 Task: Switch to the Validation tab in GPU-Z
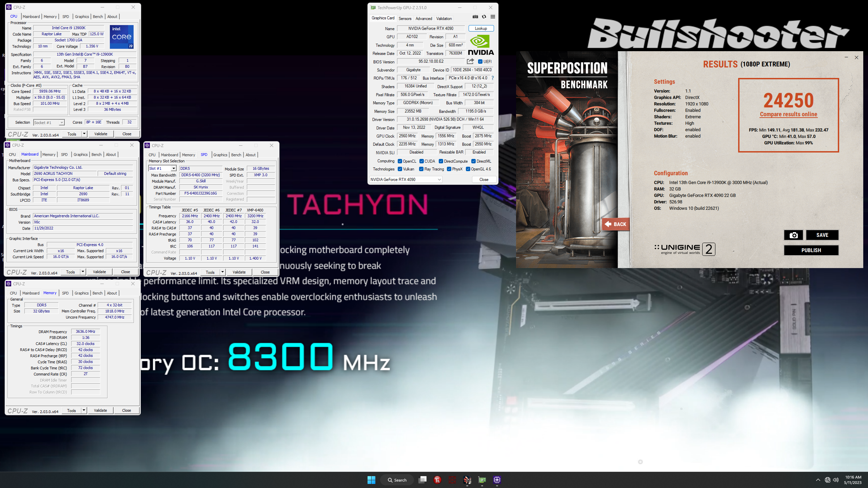tap(444, 19)
